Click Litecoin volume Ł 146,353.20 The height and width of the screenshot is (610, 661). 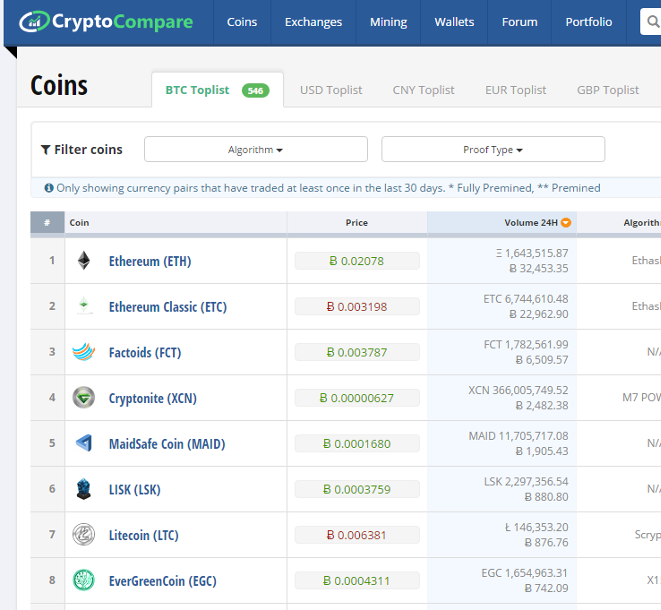(537, 527)
